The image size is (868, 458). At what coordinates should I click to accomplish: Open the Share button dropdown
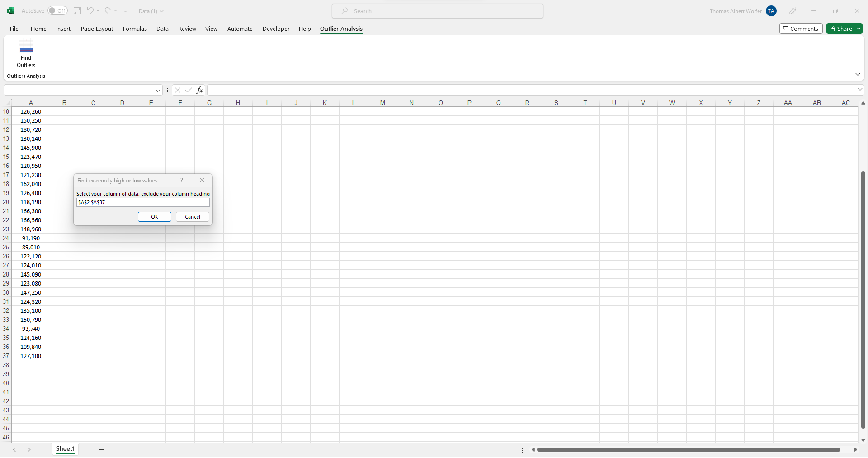pos(859,29)
